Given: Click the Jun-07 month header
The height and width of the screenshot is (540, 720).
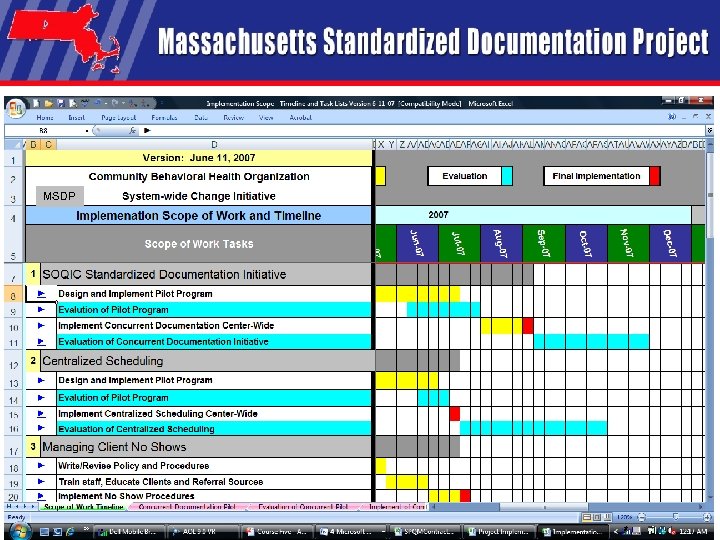Looking at the screenshot, I should click(x=417, y=243).
